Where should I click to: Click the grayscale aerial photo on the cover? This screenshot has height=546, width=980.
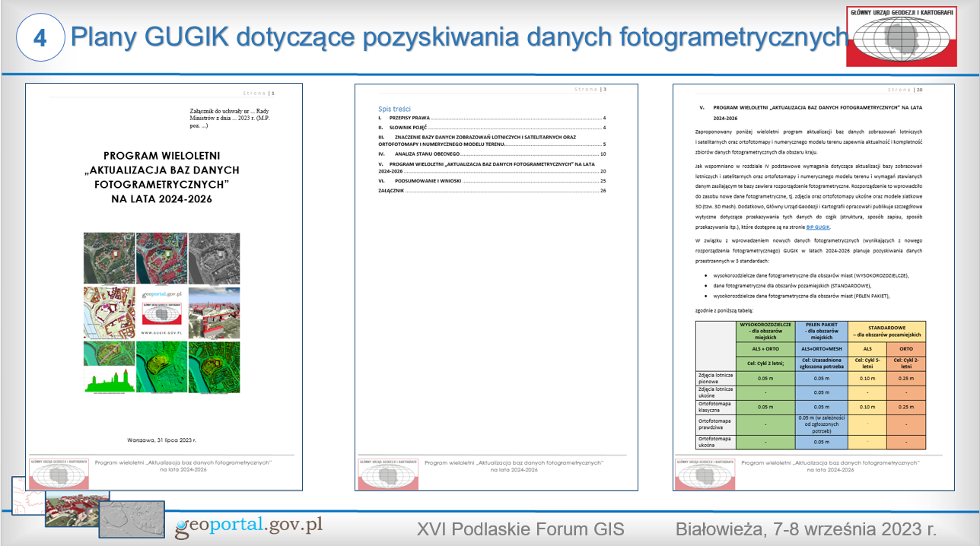[x=214, y=258]
